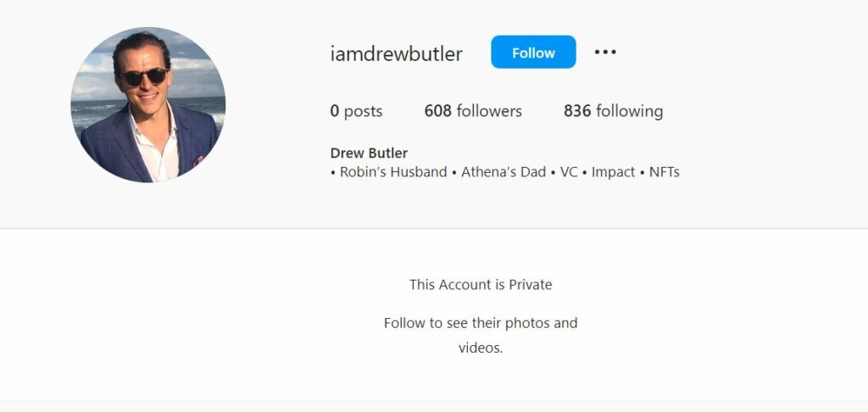
Task: Click the 'videos.' text line
Action: tap(481, 348)
